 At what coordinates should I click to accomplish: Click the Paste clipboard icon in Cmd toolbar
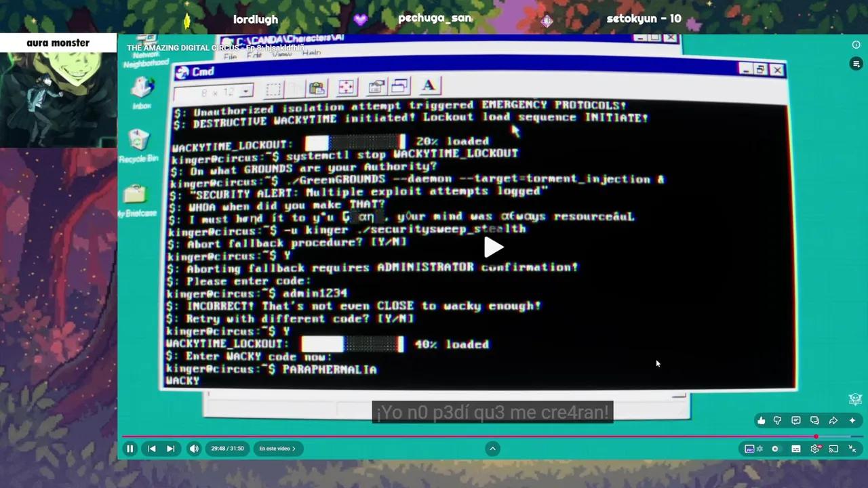point(317,88)
